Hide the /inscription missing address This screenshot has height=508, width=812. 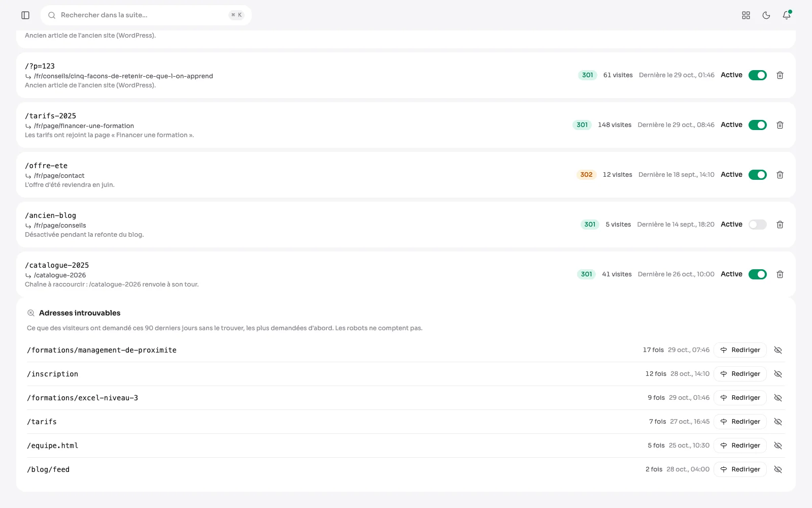tap(778, 374)
